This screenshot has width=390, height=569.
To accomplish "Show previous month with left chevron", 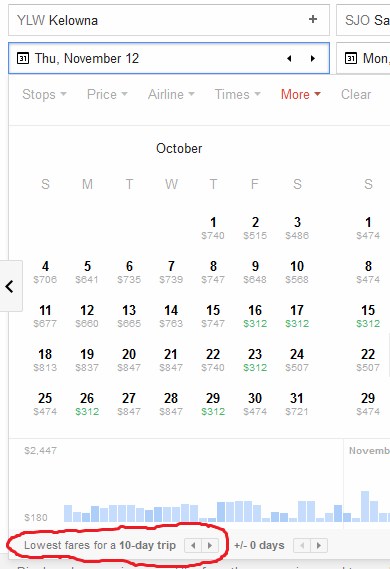I will click(10, 286).
